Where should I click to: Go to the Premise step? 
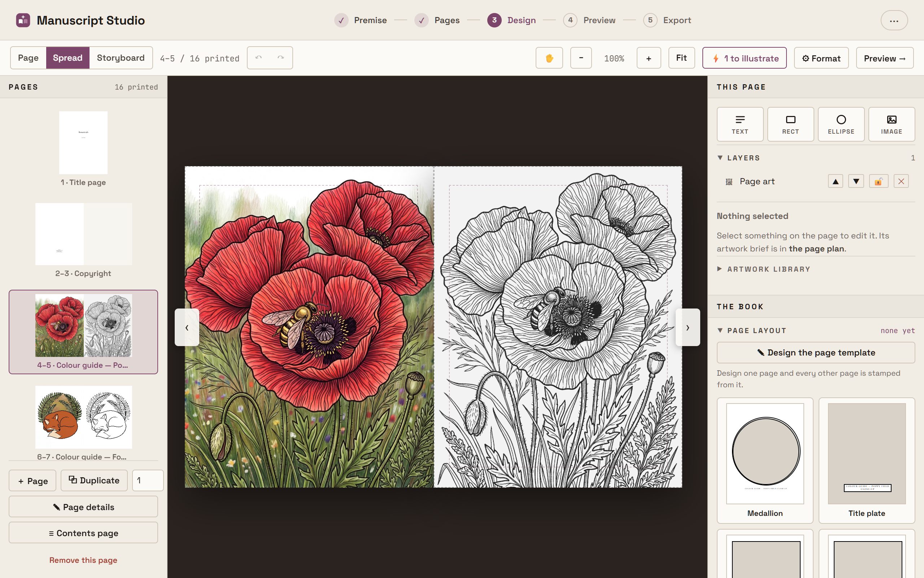pyautogui.click(x=361, y=20)
